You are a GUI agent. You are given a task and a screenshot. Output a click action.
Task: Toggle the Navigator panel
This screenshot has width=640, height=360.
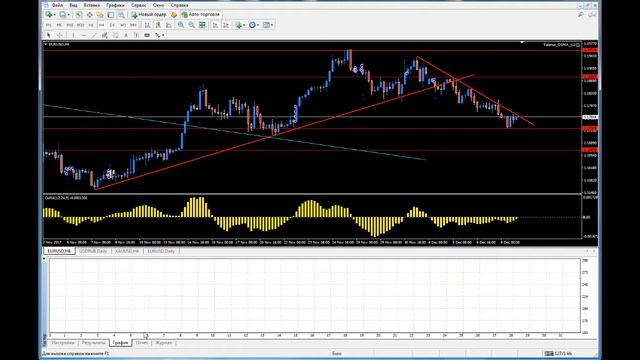point(100,15)
